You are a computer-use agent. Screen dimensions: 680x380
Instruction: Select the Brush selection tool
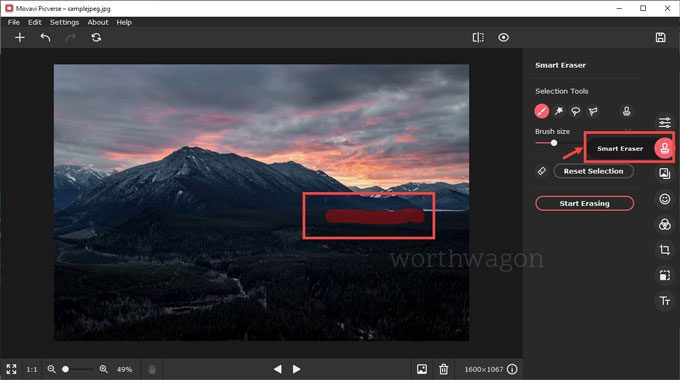tap(542, 111)
